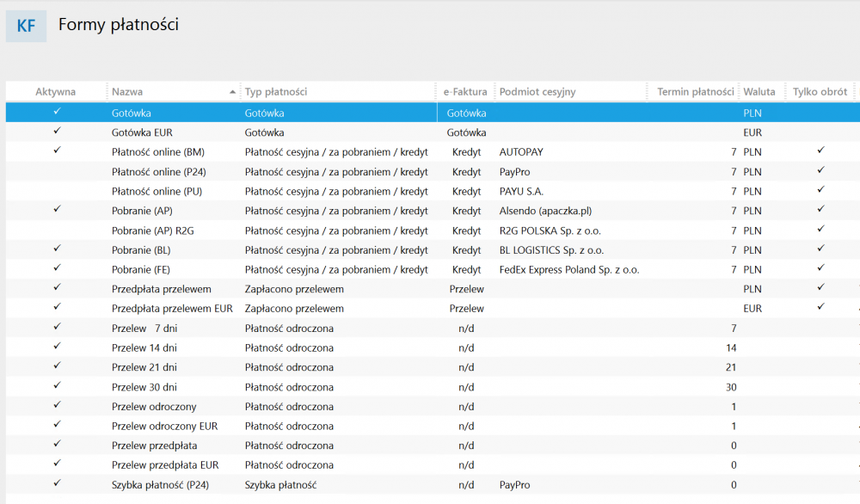Select the Przelew 21 dni row

point(433,367)
